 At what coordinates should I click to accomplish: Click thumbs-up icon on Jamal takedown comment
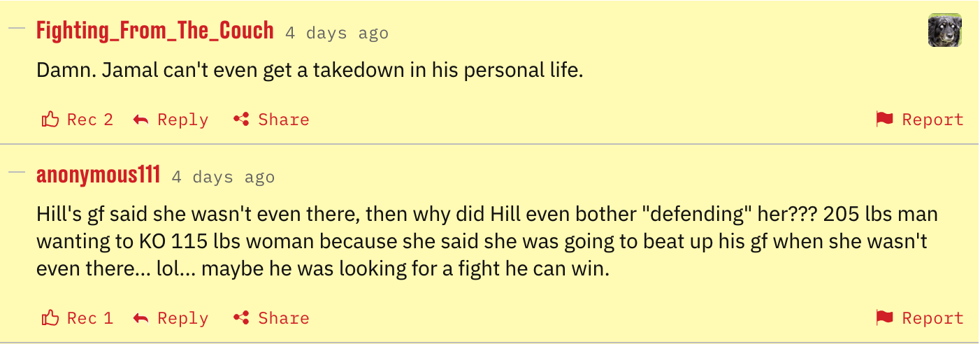pyautogui.click(x=50, y=120)
